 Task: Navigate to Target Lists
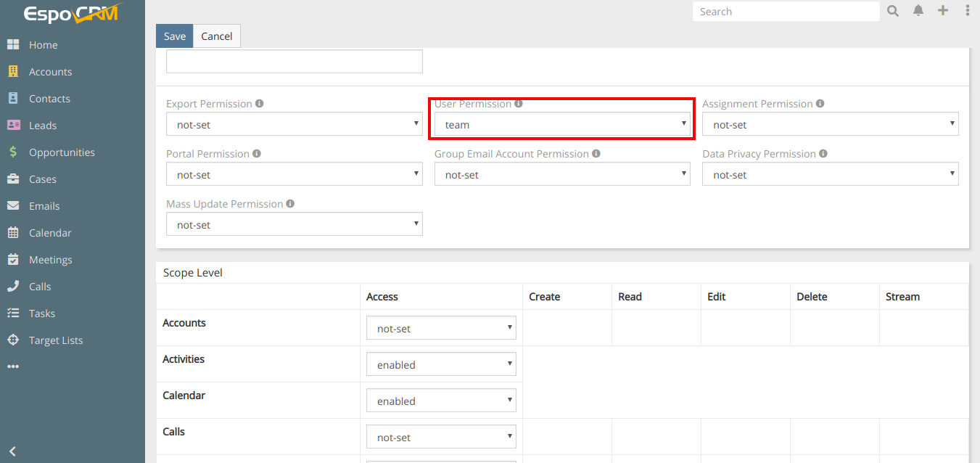click(56, 340)
